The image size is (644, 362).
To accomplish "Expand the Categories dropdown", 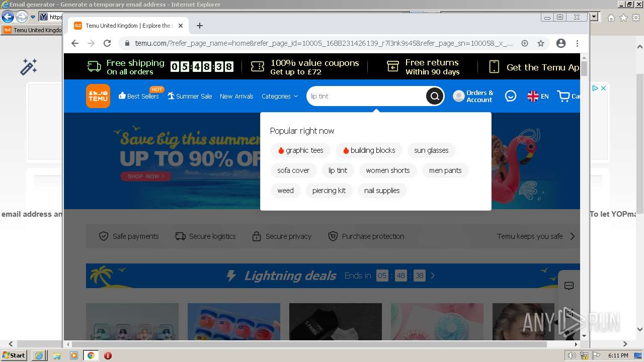I will 280,96.
